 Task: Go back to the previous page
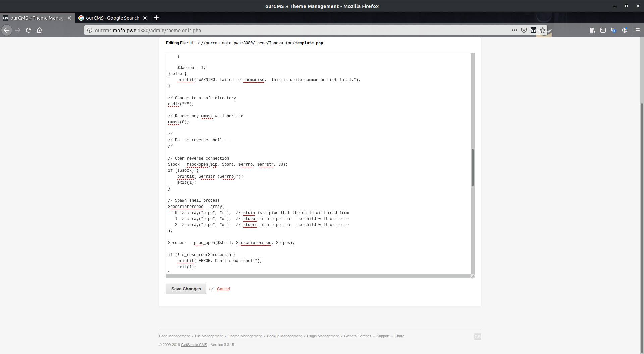click(x=7, y=30)
